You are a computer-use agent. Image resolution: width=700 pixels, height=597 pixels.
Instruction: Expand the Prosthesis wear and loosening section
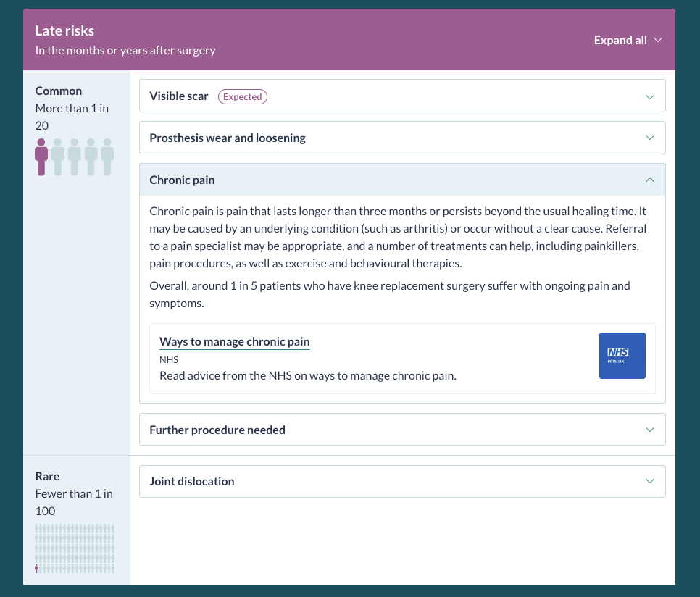228,138
